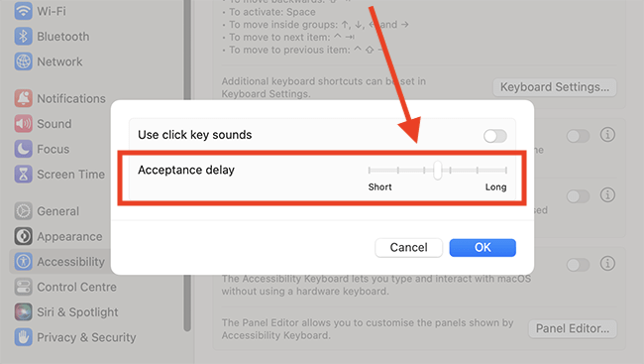Viewport: 644px width, 364px height.
Task: Open Screen Time hourglass icon
Action: [x=23, y=175]
